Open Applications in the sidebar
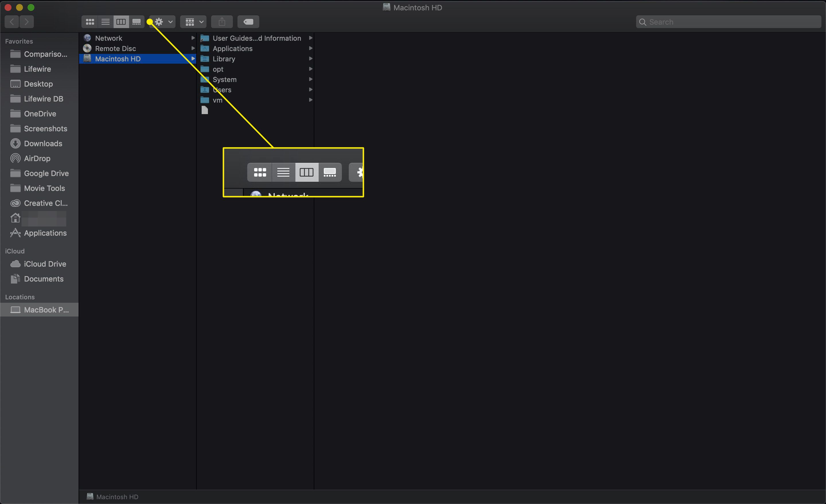Screen dimensions: 826x504 pos(39,233)
